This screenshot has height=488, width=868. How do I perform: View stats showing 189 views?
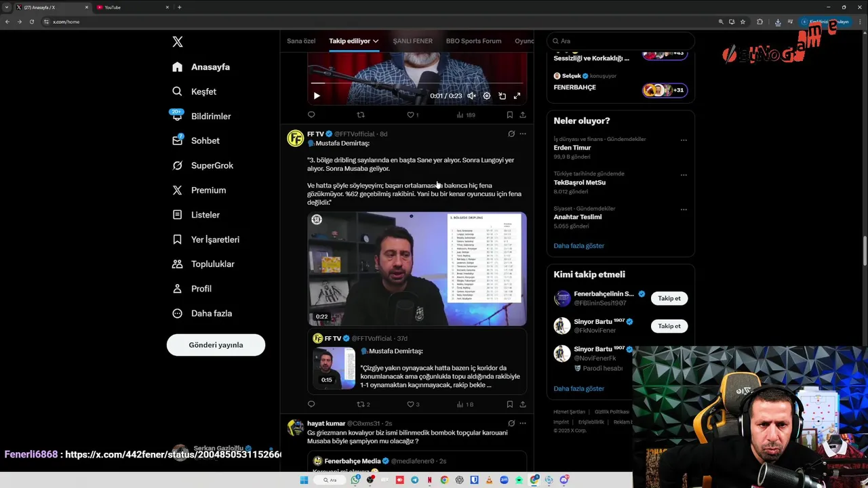tap(466, 115)
